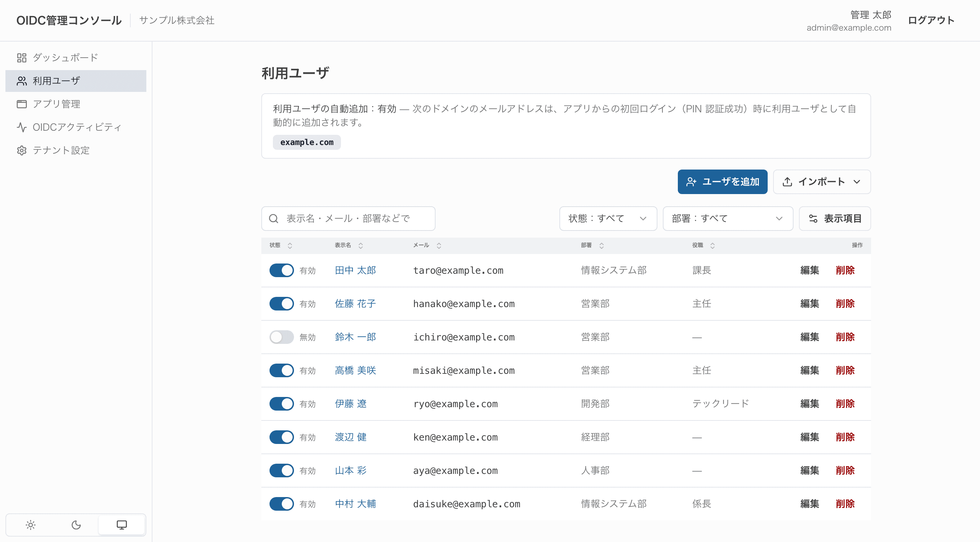Image resolution: width=980 pixels, height=542 pixels.
Task: Open ダッシュボード in sidebar
Action: point(76,58)
